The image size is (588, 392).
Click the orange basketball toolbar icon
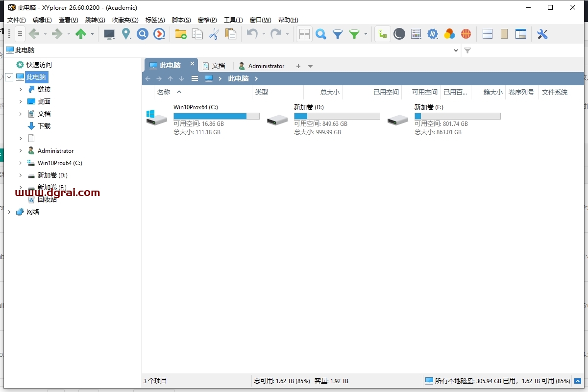(x=465, y=34)
